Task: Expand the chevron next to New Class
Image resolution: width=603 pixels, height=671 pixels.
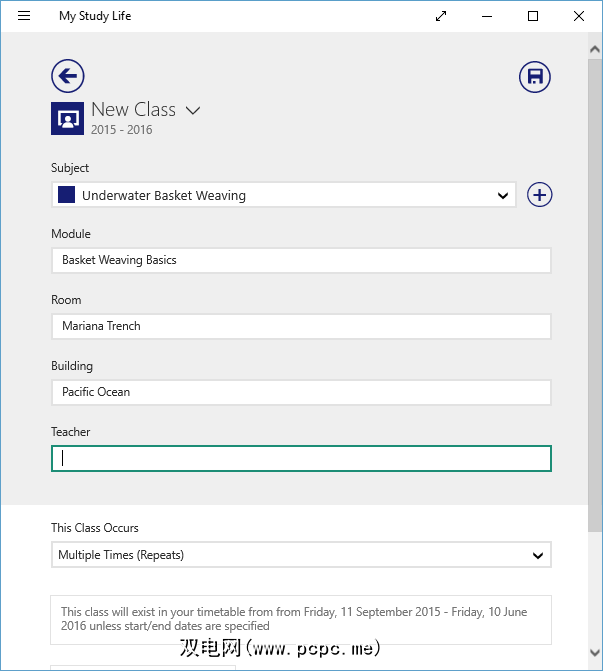Action: 193,110
